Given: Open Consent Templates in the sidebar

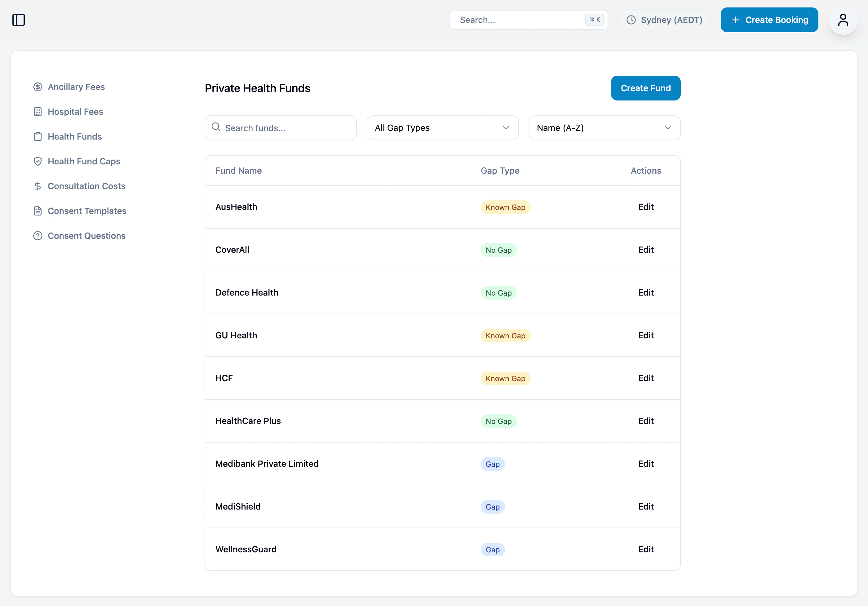Looking at the screenshot, I should [87, 211].
